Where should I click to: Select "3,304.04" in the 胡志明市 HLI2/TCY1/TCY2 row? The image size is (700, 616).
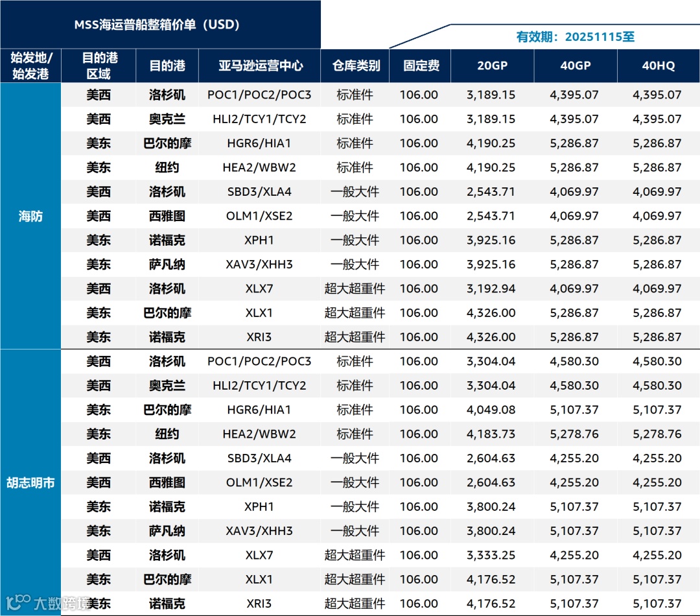pos(491,386)
